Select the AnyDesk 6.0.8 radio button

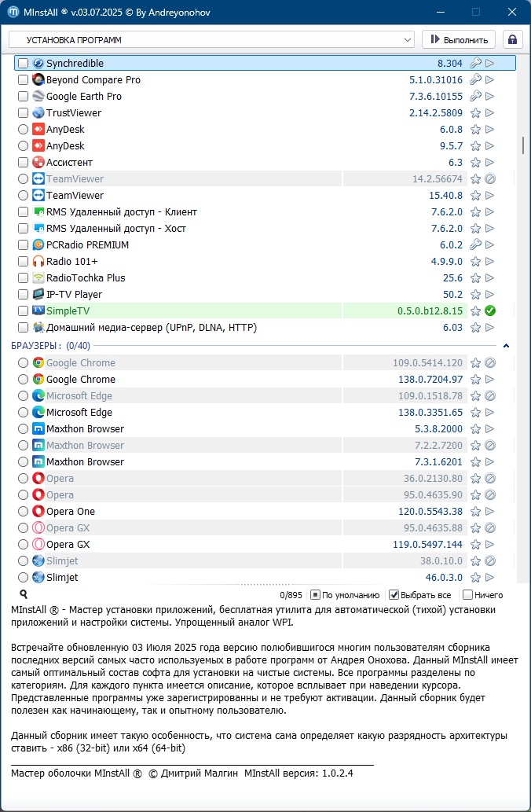[23, 130]
